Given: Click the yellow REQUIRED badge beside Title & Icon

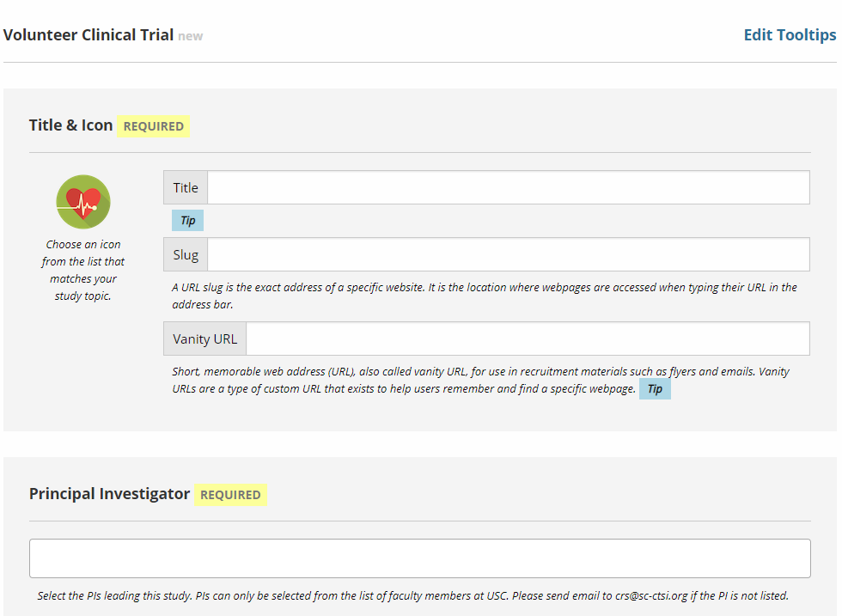Looking at the screenshot, I should [153, 125].
